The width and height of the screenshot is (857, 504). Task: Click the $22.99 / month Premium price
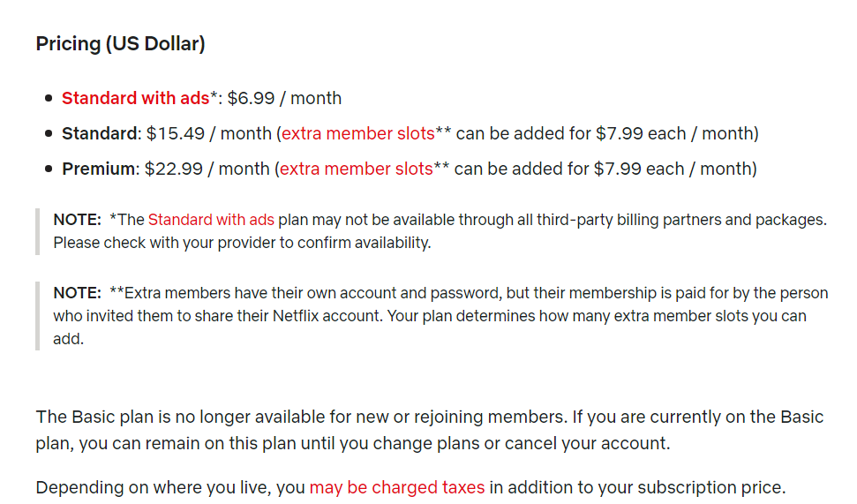(x=207, y=169)
